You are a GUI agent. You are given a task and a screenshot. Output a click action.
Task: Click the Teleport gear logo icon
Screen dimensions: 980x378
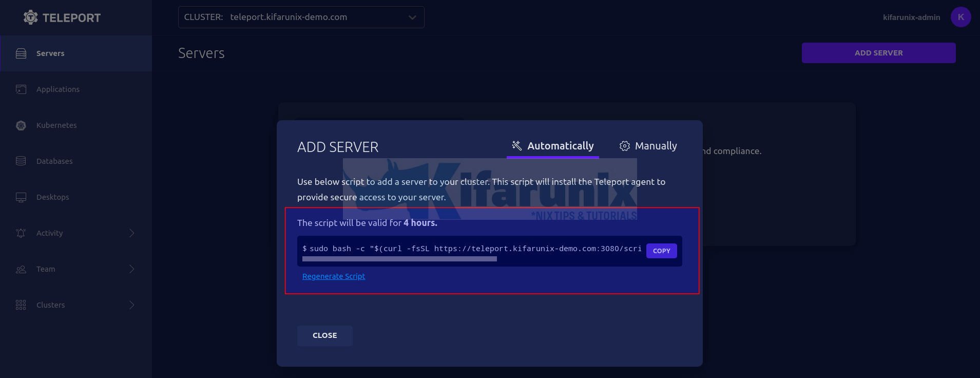pyautogui.click(x=31, y=17)
